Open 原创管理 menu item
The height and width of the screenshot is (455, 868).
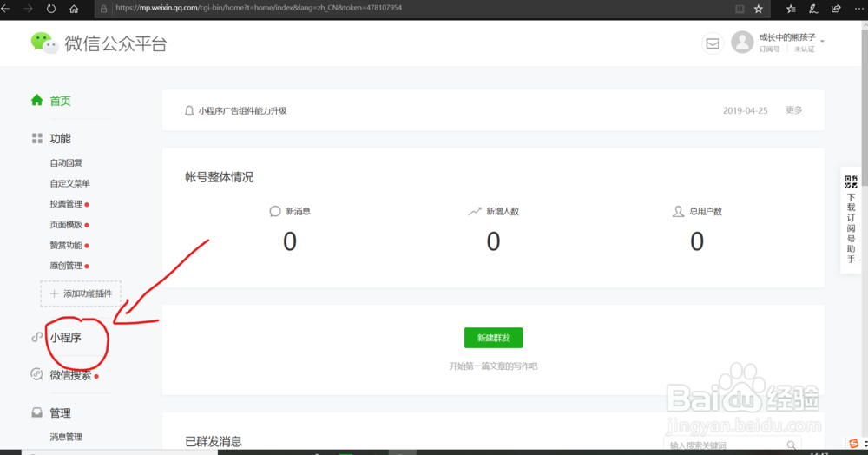point(66,266)
